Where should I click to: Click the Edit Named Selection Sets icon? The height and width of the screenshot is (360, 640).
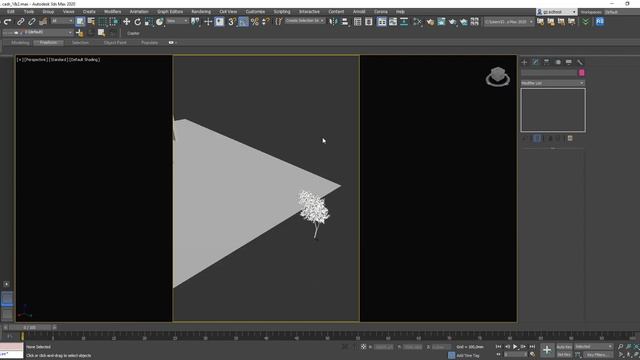(278, 22)
